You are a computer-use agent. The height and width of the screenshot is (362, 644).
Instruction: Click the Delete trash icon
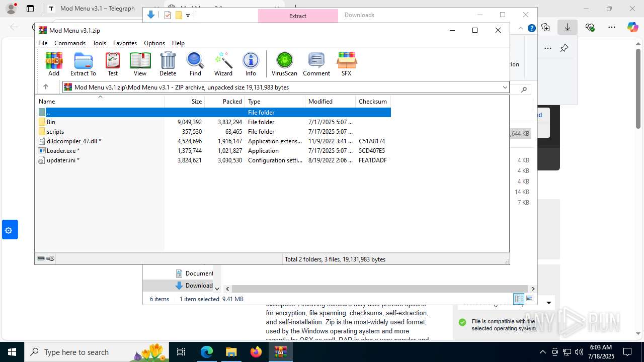pos(168,64)
